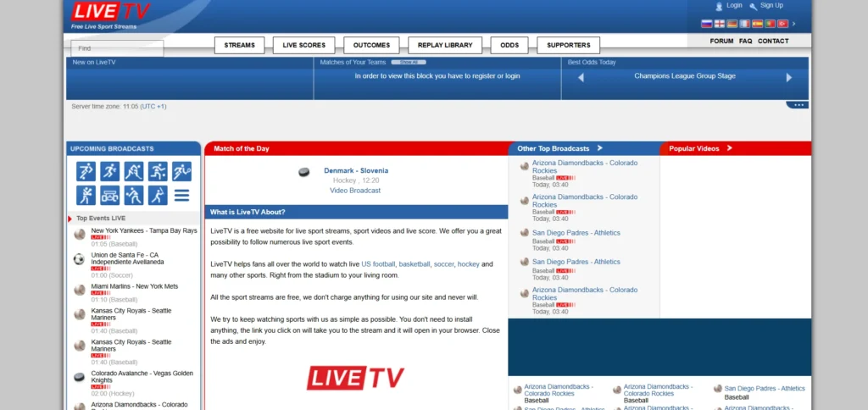Open the Video Broadcast link
The image size is (868, 410).
(355, 191)
